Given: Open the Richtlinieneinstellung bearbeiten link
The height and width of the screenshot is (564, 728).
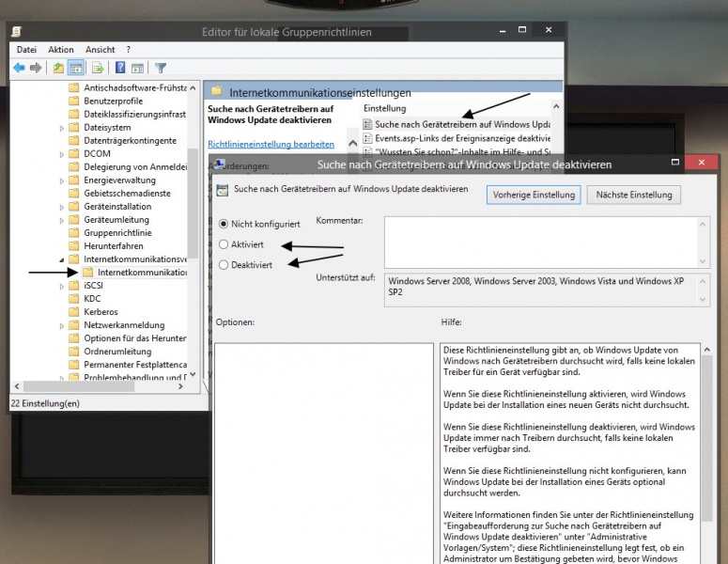Looking at the screenshot, I should [271, 144].
